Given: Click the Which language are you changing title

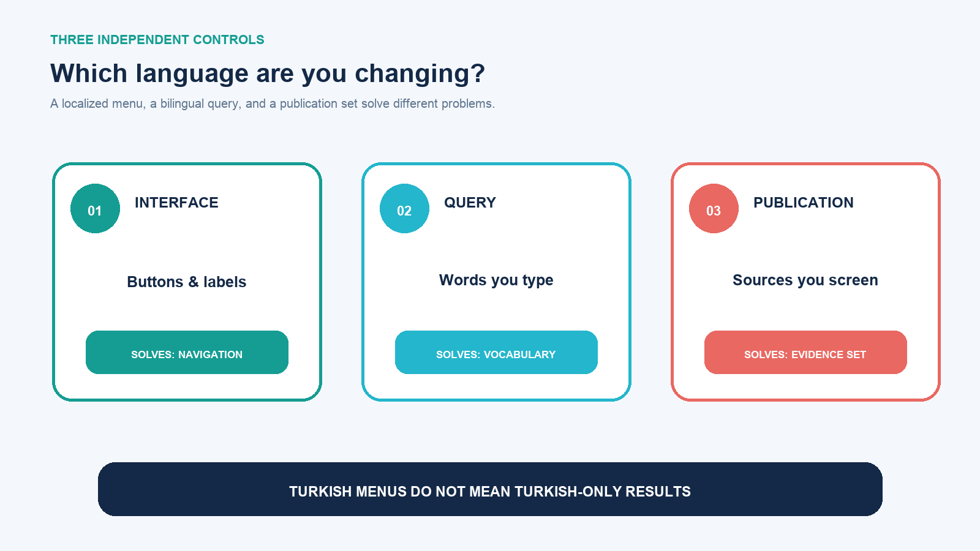Looking at the screenshot, I should pyautogui.click(x=268, y=73).
